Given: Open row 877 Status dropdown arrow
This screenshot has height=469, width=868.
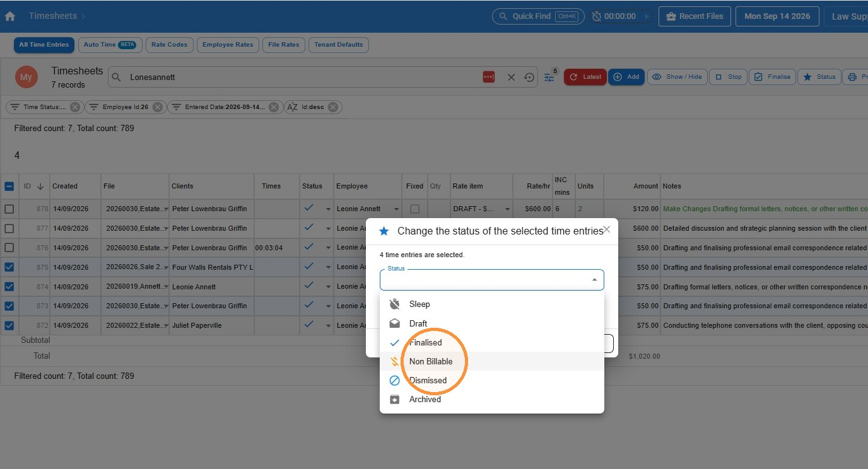Looking at the screenshot, I should [328, 229].
